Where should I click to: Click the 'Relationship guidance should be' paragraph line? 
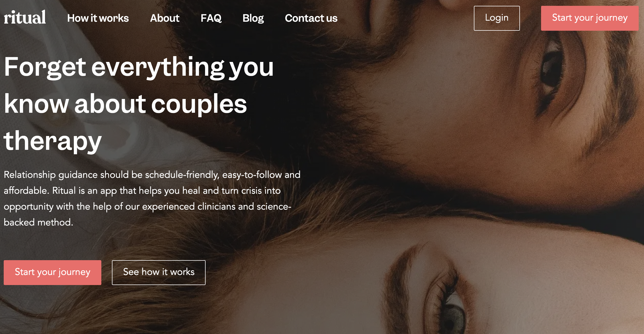pyautogui.click(x=152, y=175)
